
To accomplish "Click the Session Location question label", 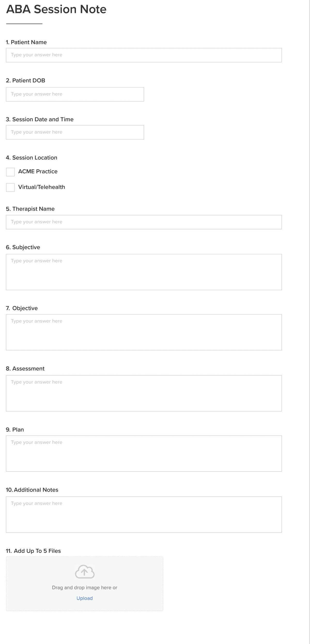I will pos(32,158).
